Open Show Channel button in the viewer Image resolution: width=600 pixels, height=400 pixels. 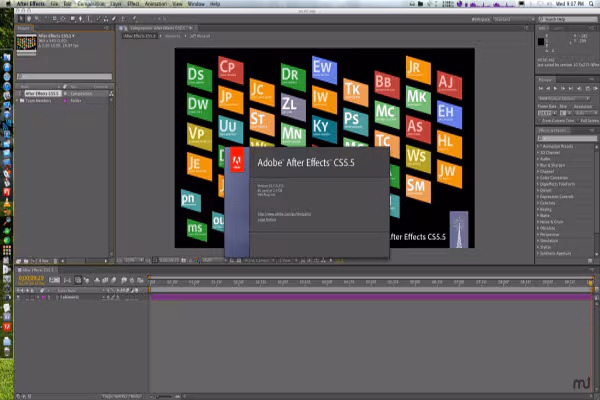click(197, 260)
